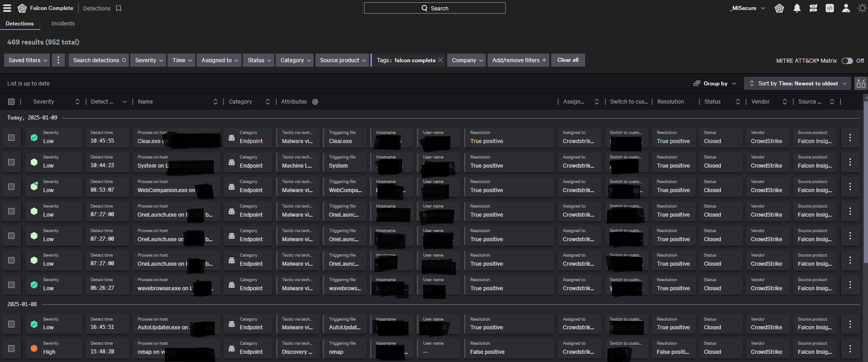Expand the Status filter dropdown
868x362 pixels.
(258, 60)
